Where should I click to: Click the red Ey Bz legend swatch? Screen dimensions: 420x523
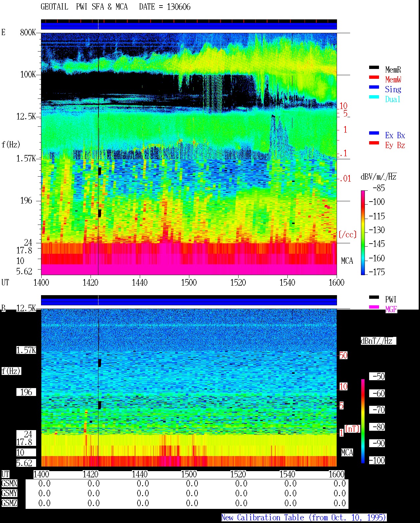(374, 143)
